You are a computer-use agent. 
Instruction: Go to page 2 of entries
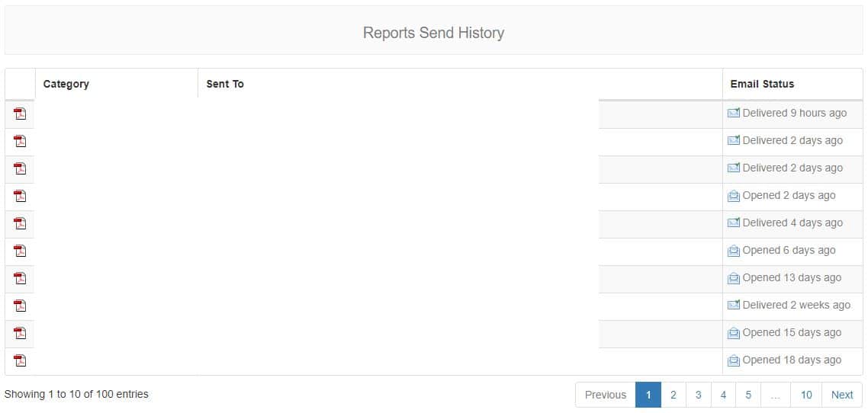[x=673, y=395]
